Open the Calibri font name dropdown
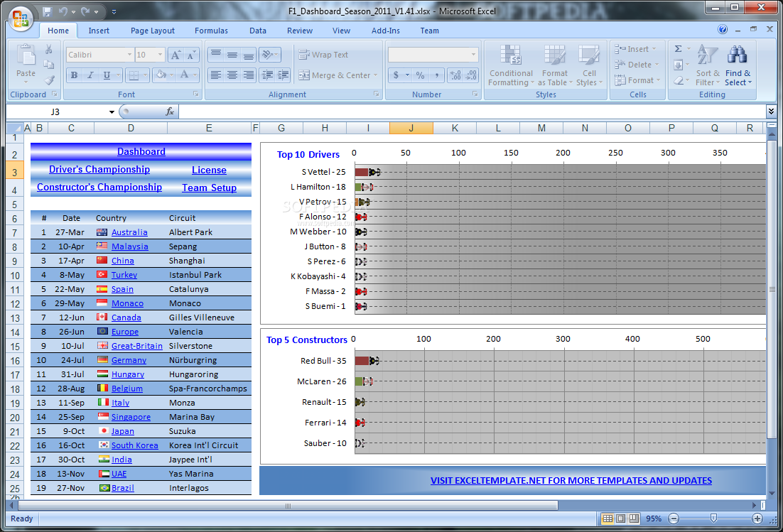Viewport: 783px width, 532px height. click(x=129, y=55)
